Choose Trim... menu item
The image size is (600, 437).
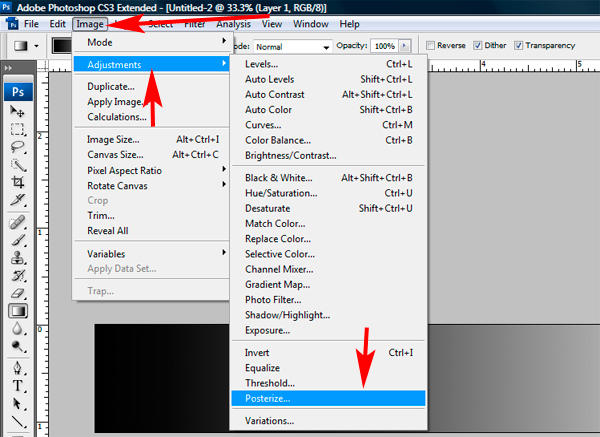pyautogui.click(x=152, y=215)
